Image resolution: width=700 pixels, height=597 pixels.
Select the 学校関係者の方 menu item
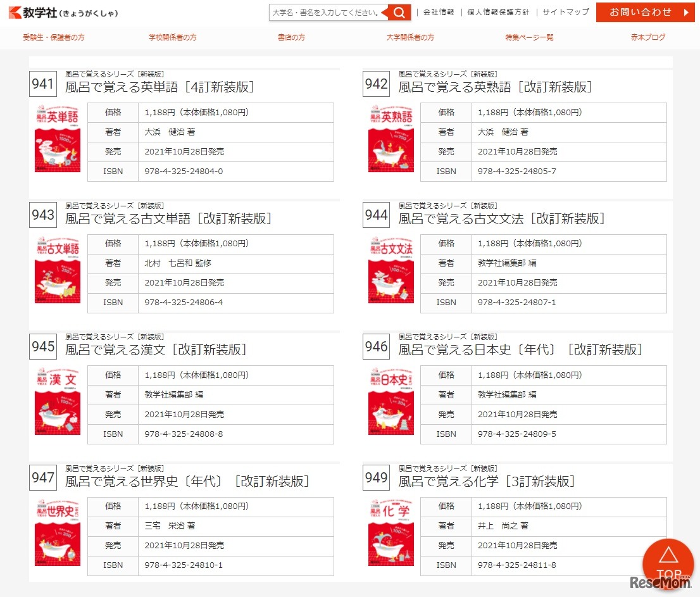click(172, 37)
